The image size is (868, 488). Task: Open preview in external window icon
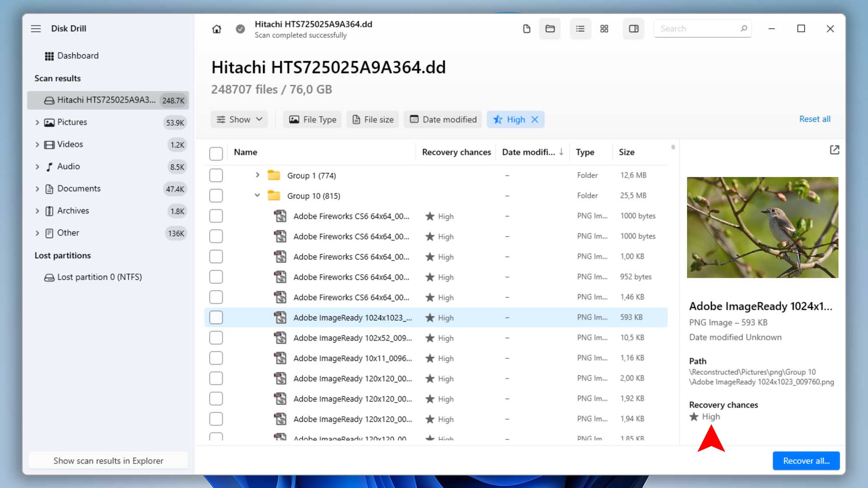pyautogui.click(x=834, y=150)
